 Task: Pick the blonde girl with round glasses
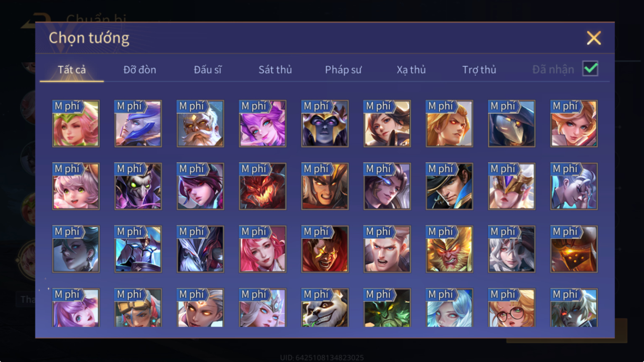pyautogui.click(x=511, y=307)
